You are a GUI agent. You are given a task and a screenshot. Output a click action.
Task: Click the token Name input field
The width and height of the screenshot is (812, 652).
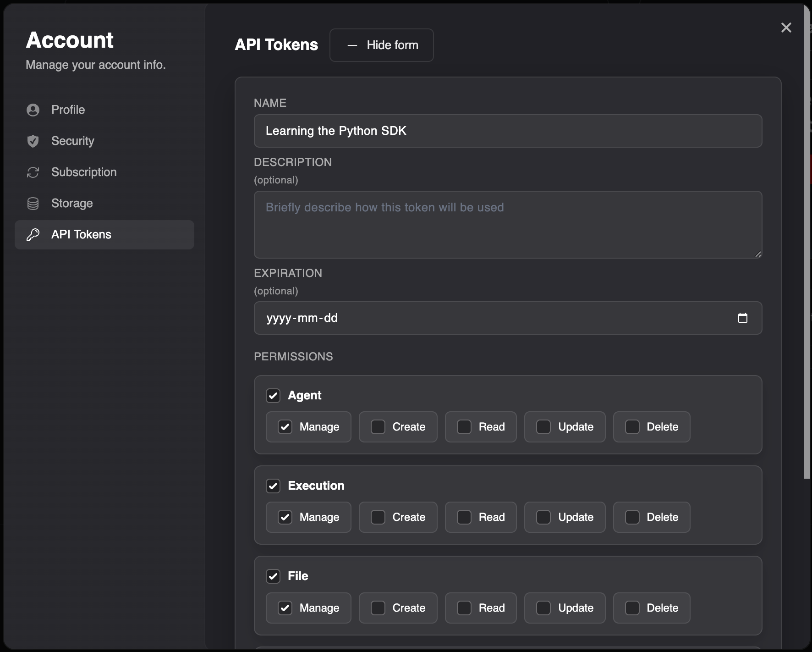coord(508,131)
